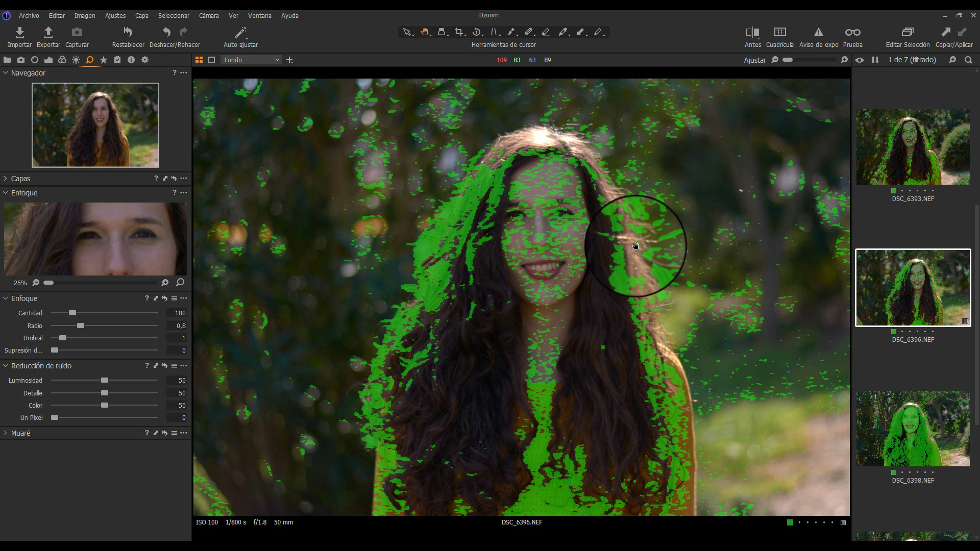Activate the Draw Mask brush tool
Viewport: 980px width, 551px height.
512,32
